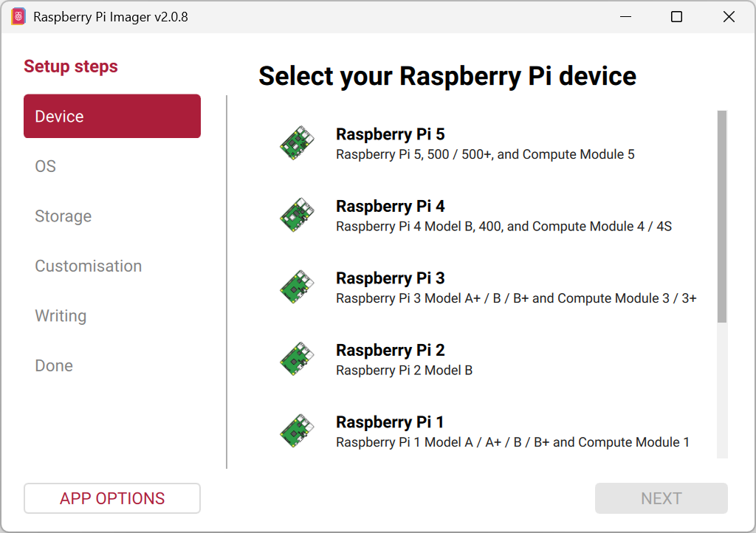Maximize the Raspberry Pi Imager window

pos(676,17)
